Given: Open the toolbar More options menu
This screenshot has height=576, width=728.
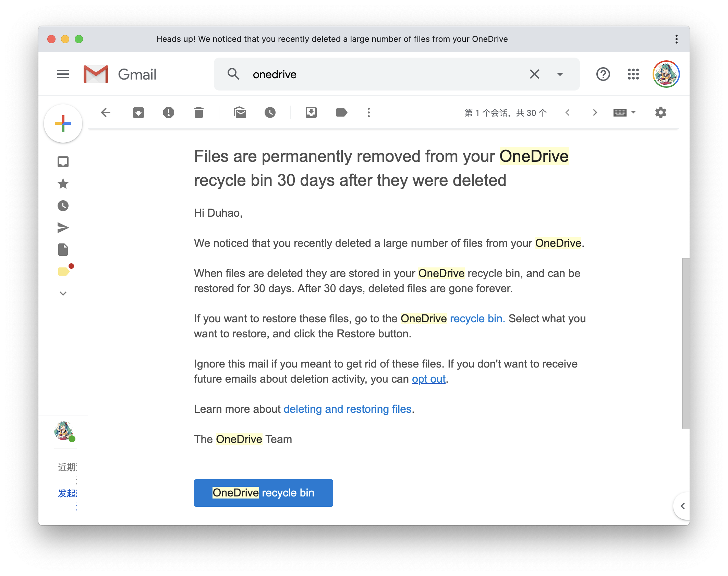Looking at the screenshot, I should 369,112.
